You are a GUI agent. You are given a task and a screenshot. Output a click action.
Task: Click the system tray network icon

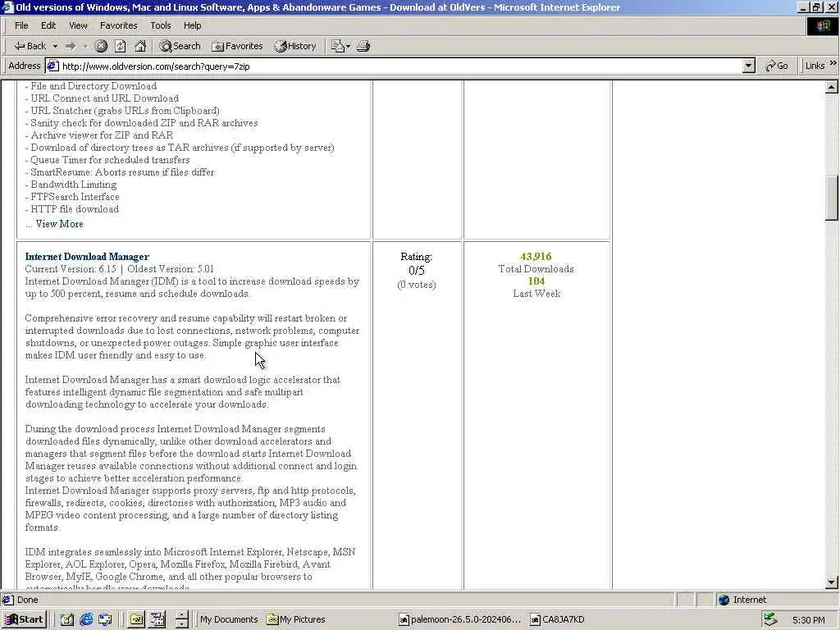click(x=770, y=619)
